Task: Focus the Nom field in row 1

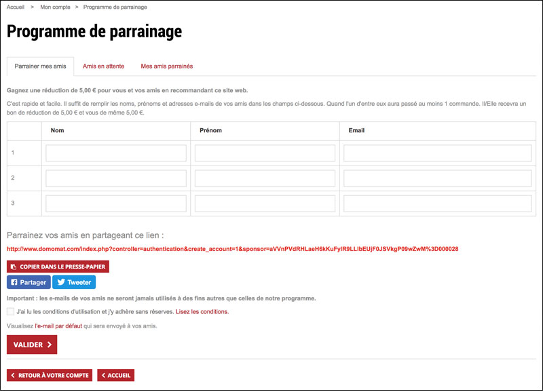Action: pos(116,153)
